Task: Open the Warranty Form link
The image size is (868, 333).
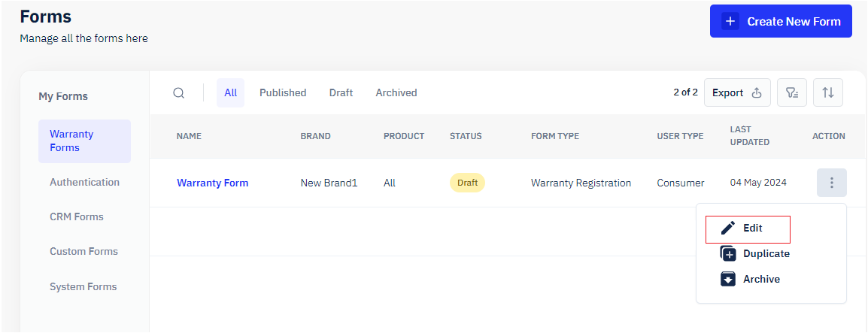Action: point(212,183)
